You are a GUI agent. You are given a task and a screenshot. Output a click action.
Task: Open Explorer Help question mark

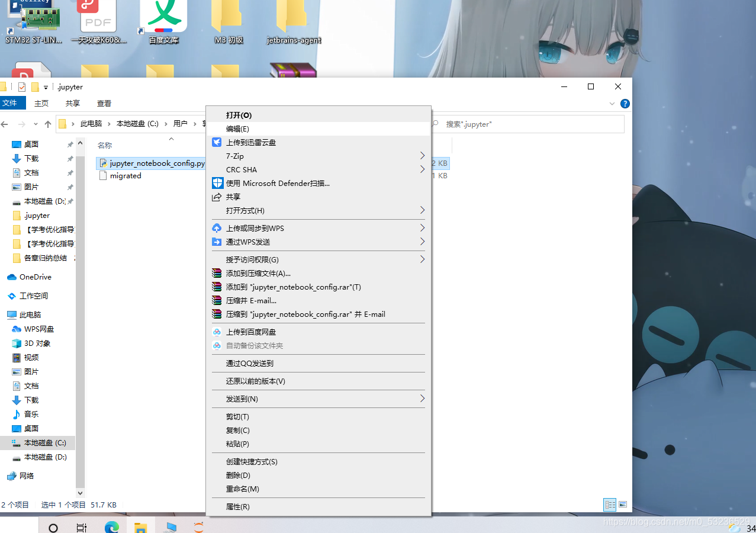coord(625,104)
